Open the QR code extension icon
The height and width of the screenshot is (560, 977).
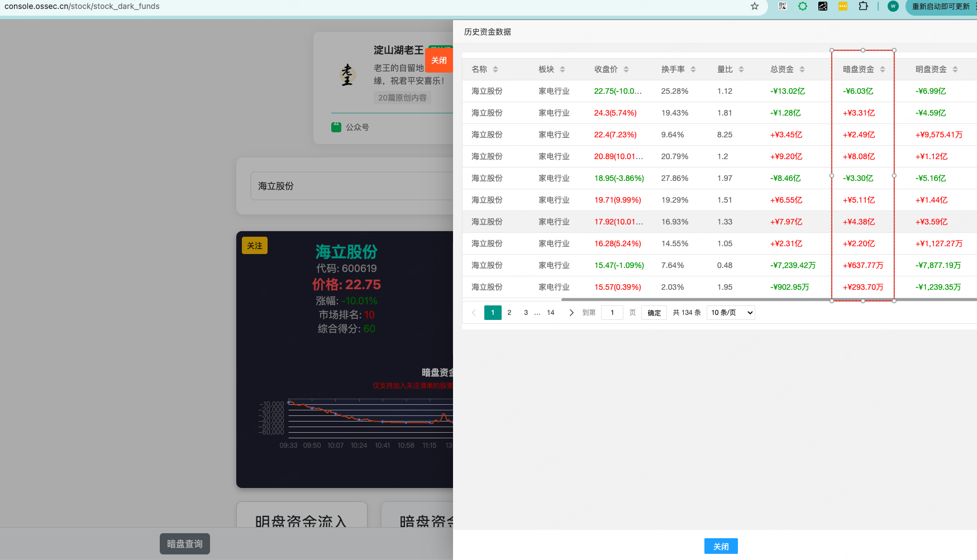(783, 6)
